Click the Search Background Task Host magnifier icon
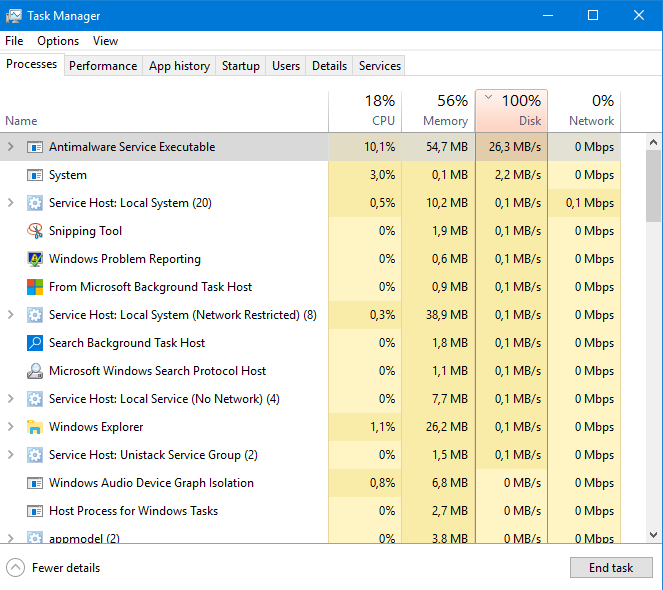 35,343
